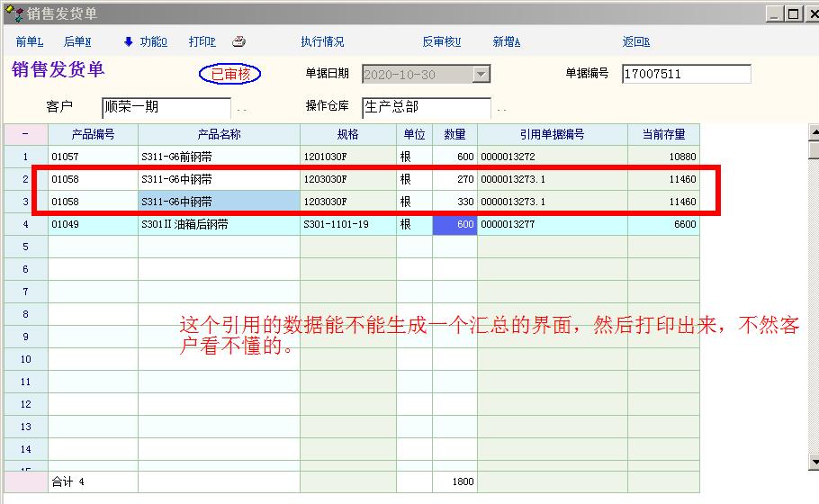This screenshot has height=504, width=819.
Task: Click the 单据编号 input field
Action: pyautogui.click(x=686, y=74)
